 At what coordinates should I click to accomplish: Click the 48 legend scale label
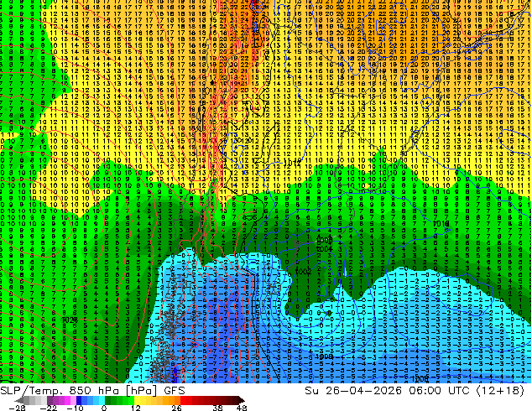coord(242,408)
